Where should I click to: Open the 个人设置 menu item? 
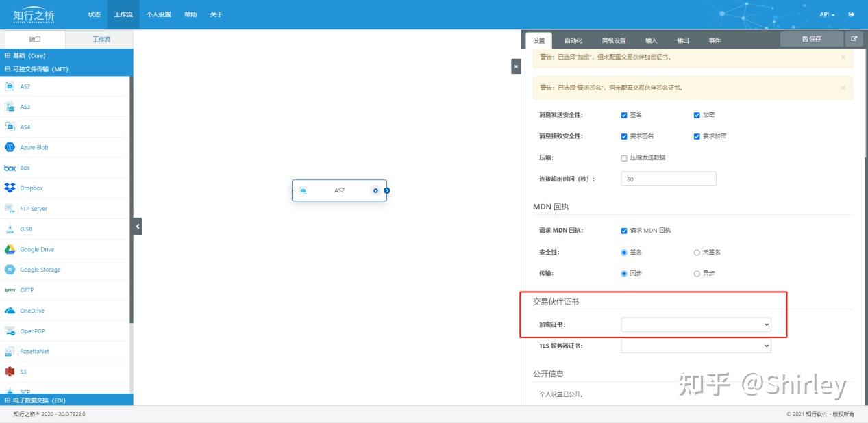(x=159, y=14)
